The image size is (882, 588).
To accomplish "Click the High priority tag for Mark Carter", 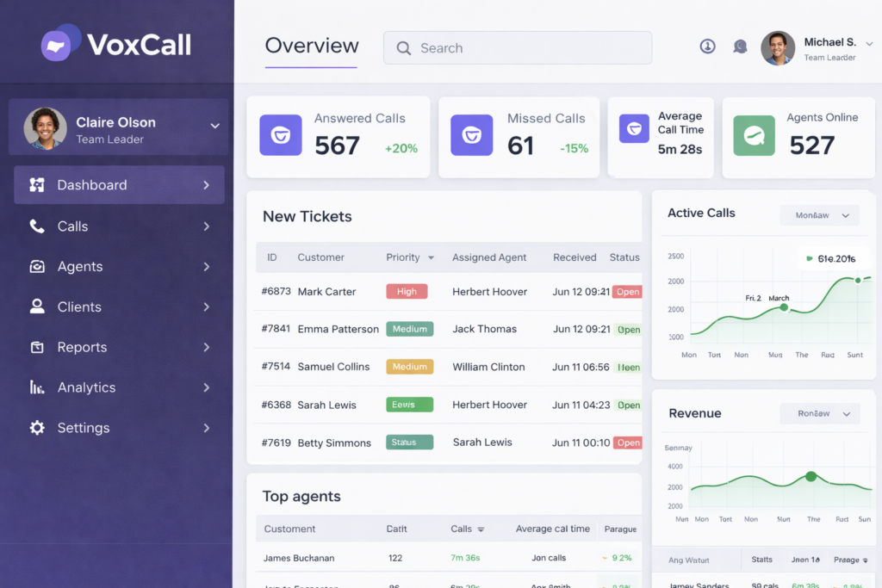I will (x=407, y=292).
